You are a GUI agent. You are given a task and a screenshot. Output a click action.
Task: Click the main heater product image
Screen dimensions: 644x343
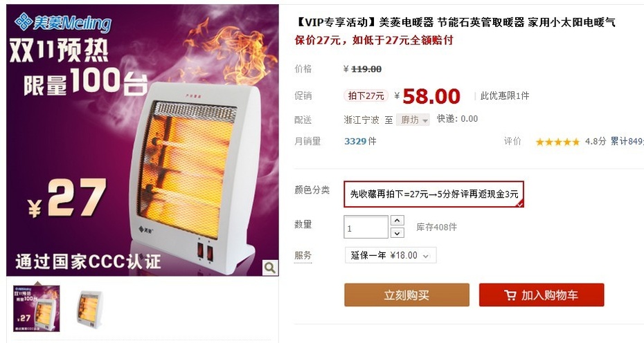(x=143, y=140)
